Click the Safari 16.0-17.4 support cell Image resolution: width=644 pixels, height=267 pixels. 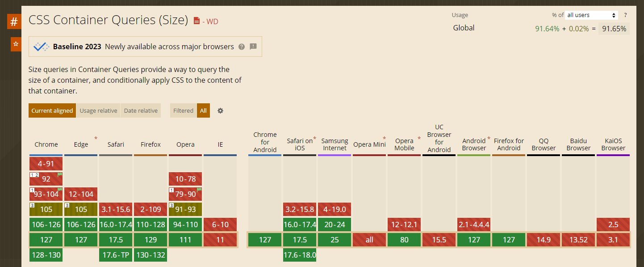[116, 225]
